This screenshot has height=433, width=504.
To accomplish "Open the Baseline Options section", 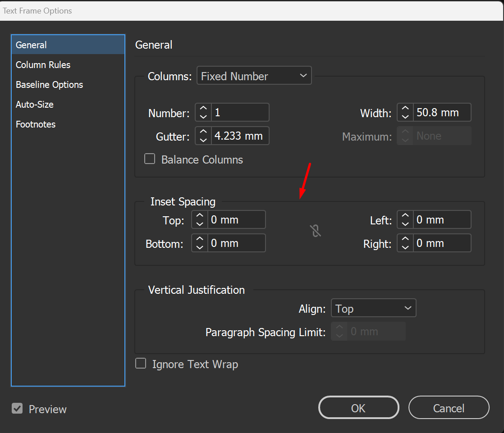I will [50, 85].
